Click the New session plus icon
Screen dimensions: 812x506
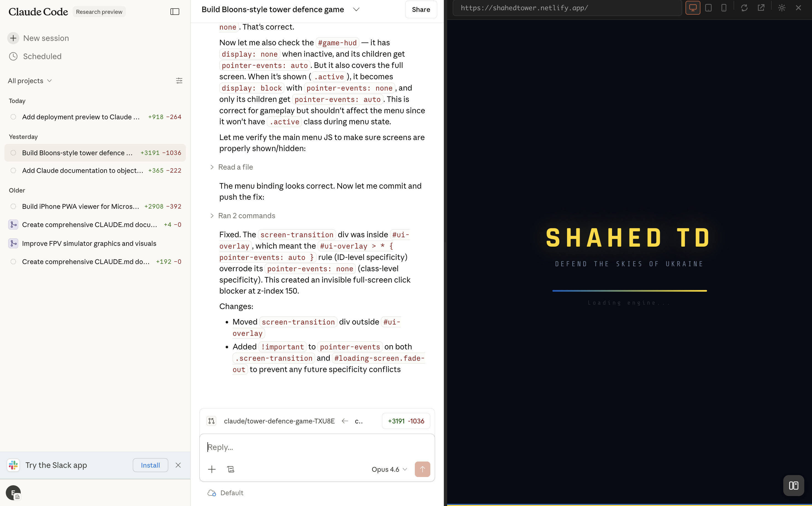(13, 38)
